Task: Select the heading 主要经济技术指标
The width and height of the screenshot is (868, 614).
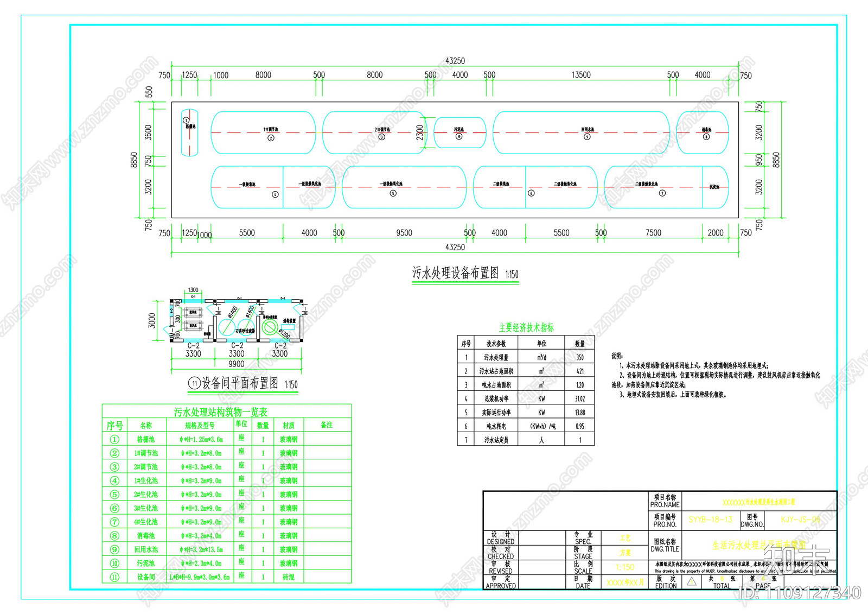Action: tap(526, 327)
